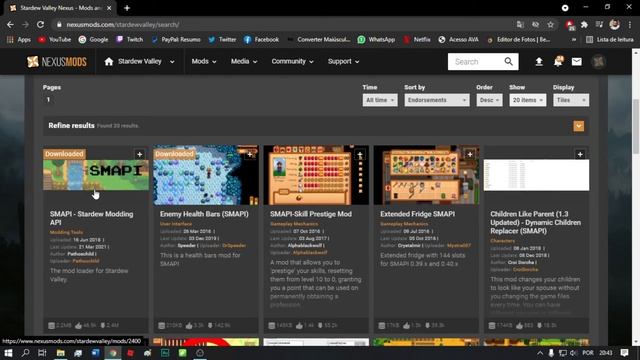640x360 pixels.
Task: Open Display Tiles dropdown
Action: point(571,100)
